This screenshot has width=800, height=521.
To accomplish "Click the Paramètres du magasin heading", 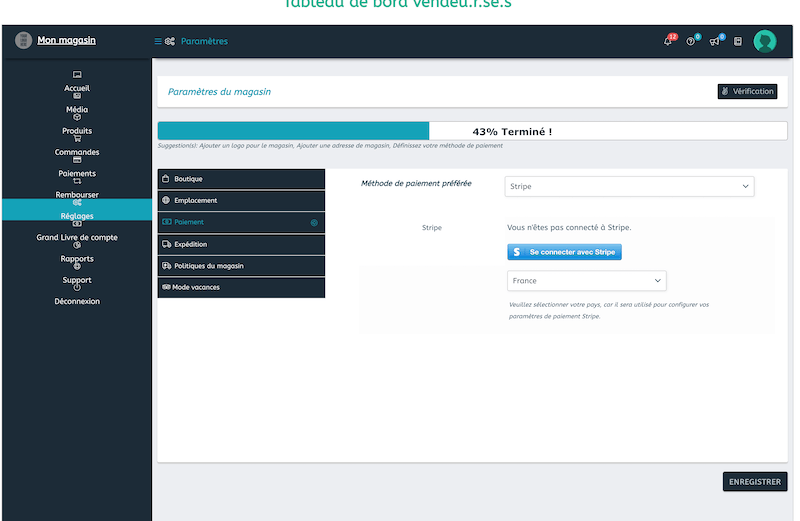I will 219,92.
